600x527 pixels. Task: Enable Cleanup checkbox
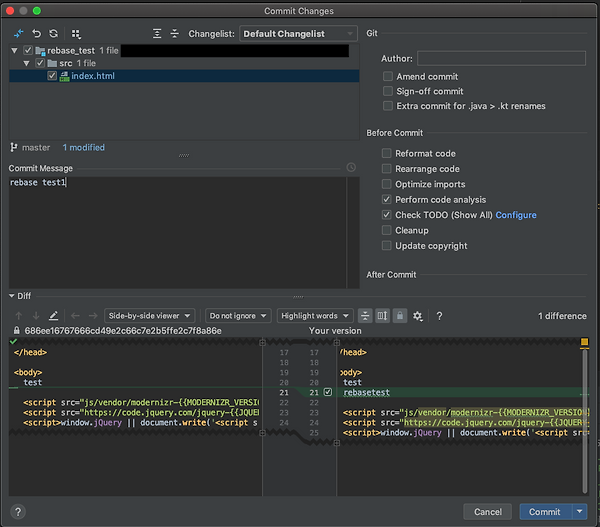click(386, 230)
